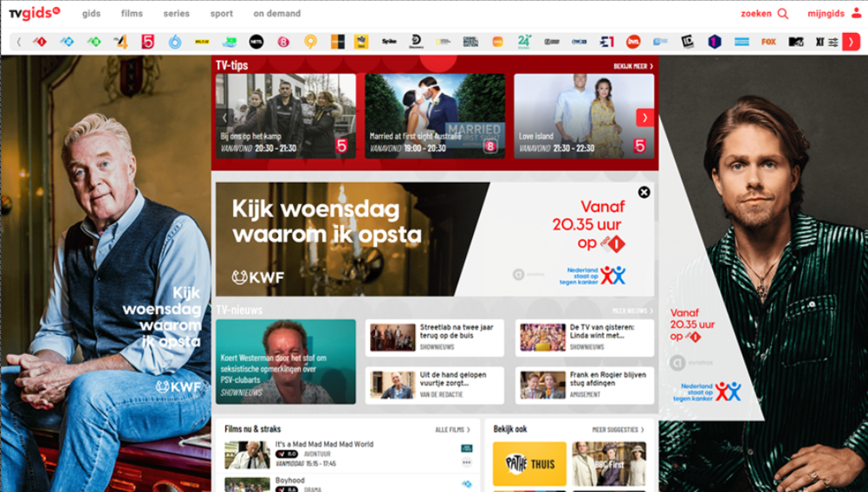Open De TV van gisteren article
Viewport: 868px width, 492px height.
(585, 338)
